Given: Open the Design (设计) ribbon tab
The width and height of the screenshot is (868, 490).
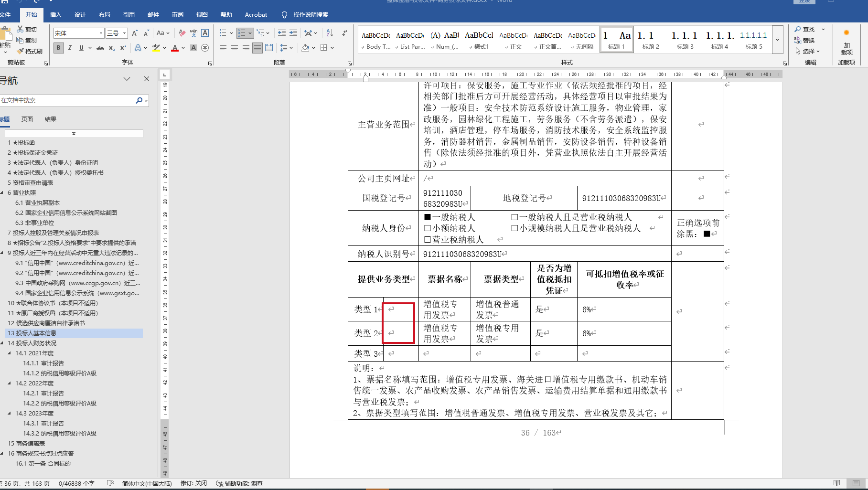Looking at the screenshot, I should tap(80, 15).
